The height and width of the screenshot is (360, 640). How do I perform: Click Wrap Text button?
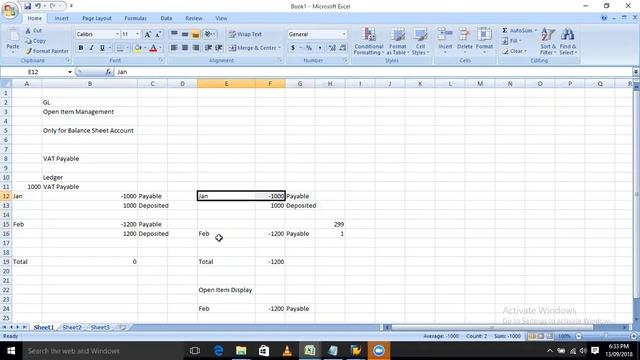(x=245, y=34)
